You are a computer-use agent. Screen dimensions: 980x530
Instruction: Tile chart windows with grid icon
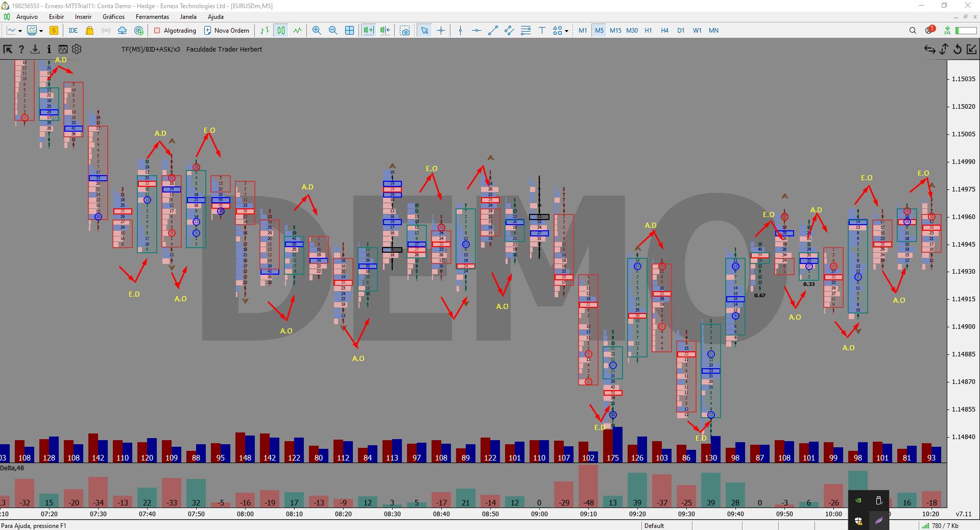click(x=350, y=31)
